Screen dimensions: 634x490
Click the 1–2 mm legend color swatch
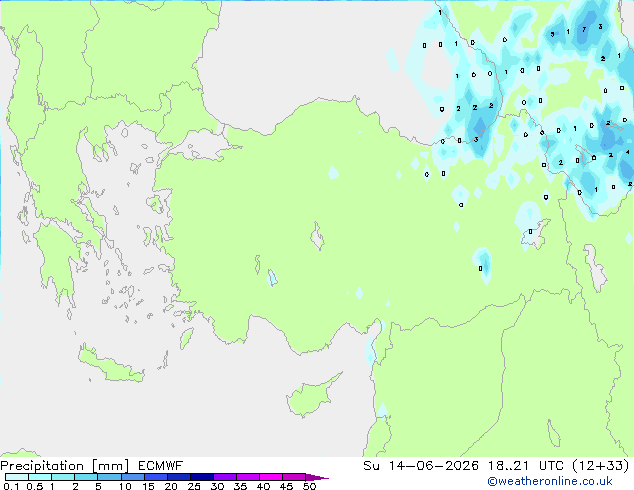tap(63, 477)
